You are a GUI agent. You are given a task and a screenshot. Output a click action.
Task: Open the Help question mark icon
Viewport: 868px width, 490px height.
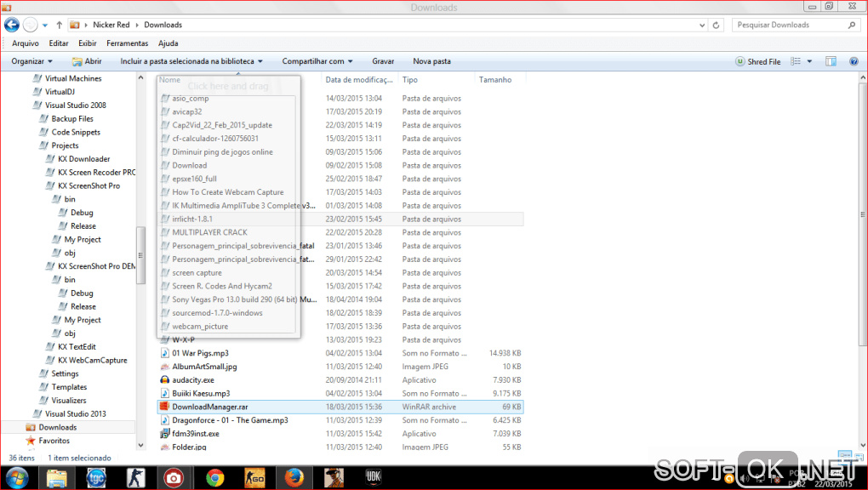pos(854,61)
